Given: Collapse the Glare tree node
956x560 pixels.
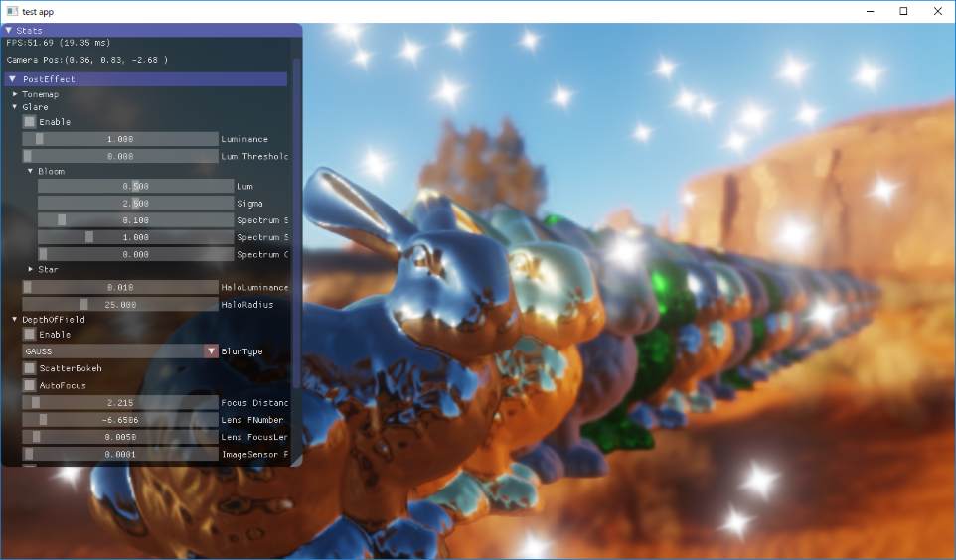Looking at the screenshot, I should click(15, 106).
